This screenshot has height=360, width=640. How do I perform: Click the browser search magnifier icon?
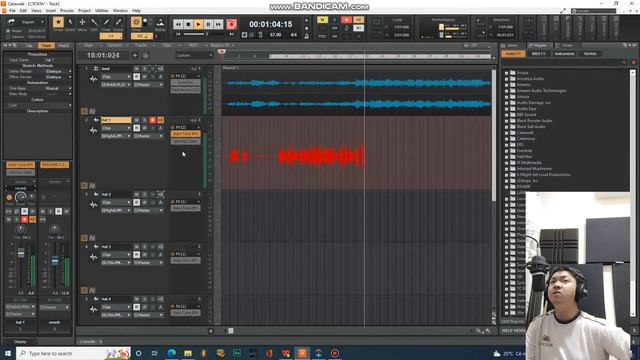coord(624,62)
